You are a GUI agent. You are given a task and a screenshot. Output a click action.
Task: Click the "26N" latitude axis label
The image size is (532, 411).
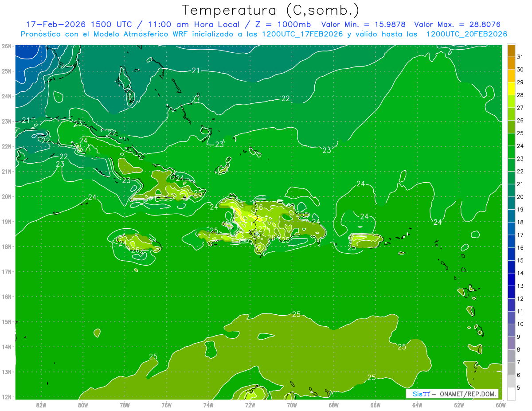click(6, 46)
